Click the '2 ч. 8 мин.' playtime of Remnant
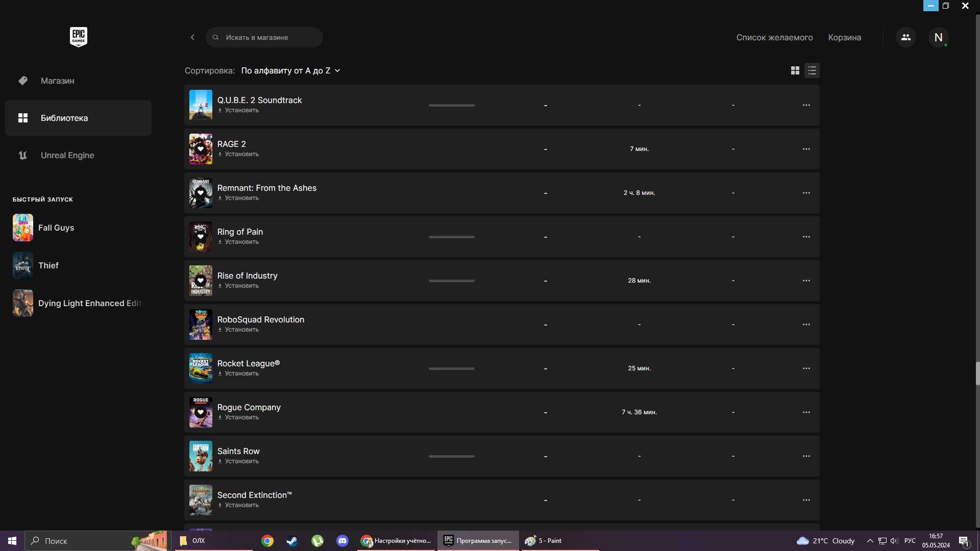Screen dimensions: 980x551 [x=639, y=193]
